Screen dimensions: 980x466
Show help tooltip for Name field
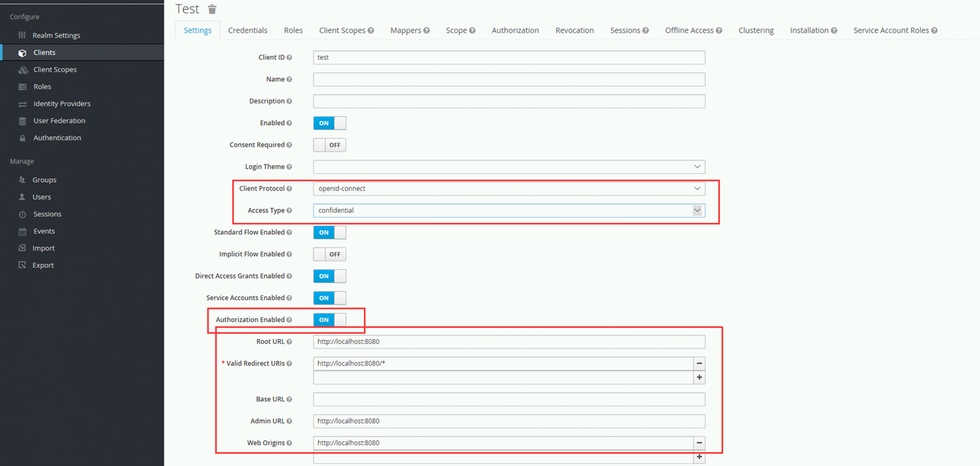click(x=289, y=79)
